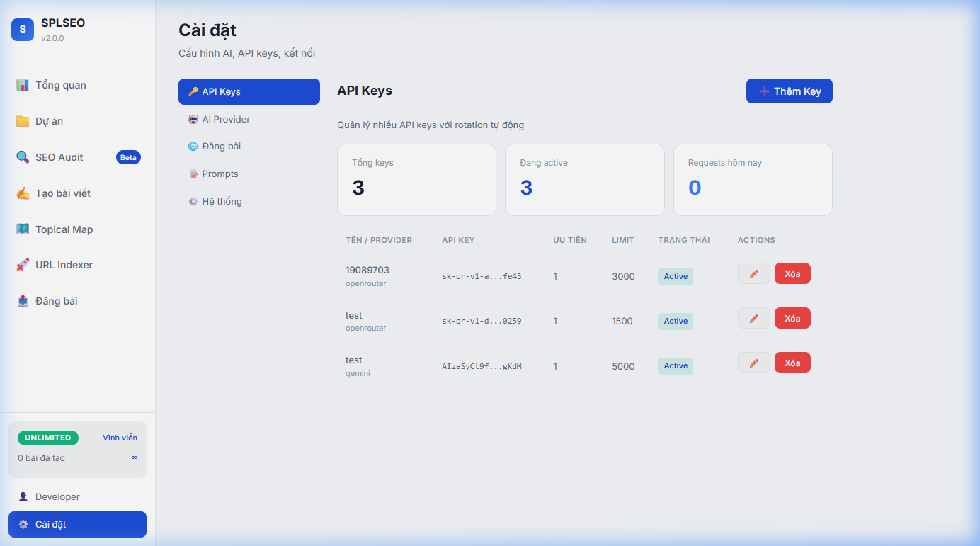Click the TRẠNG THÁI column header

(684, 240)
